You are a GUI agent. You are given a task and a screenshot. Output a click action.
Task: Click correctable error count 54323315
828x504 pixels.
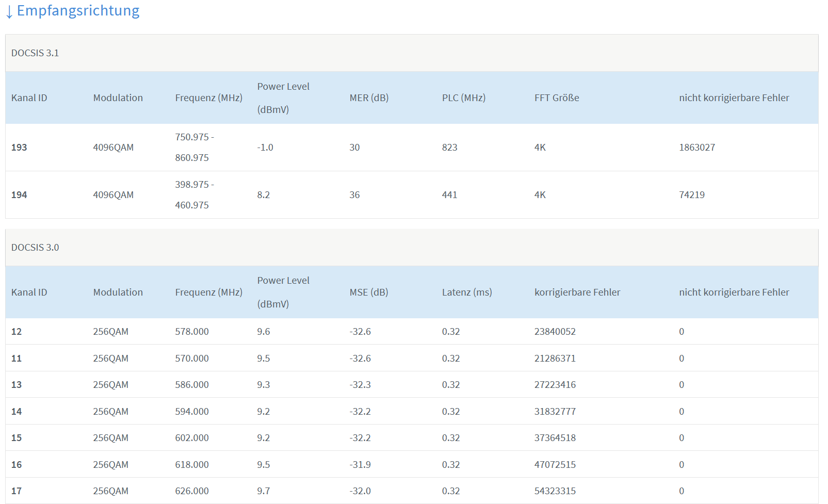[x=555, y=491]
